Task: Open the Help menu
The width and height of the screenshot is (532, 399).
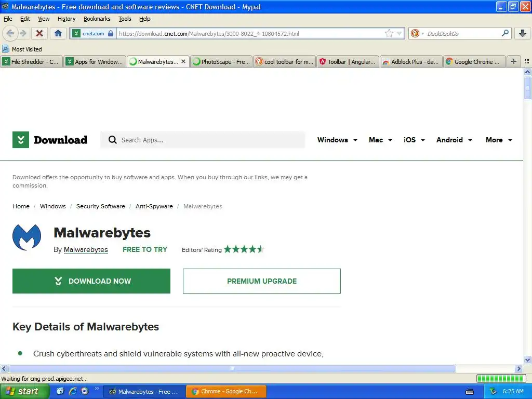Action: pyautogui.click(x=144, y=19)
